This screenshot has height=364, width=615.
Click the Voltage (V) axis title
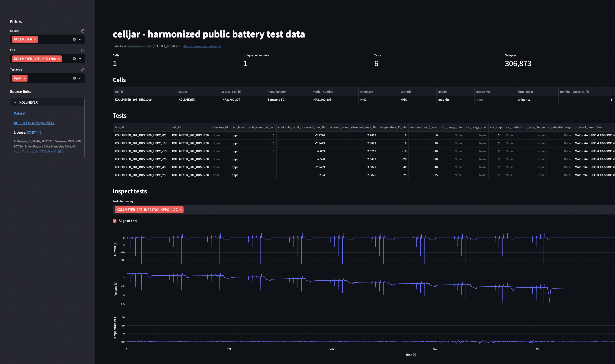click(x=116, y=289)
